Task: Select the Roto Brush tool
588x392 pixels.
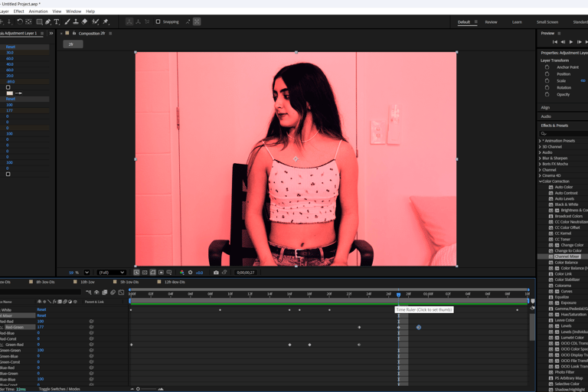Action: [95, 21]
